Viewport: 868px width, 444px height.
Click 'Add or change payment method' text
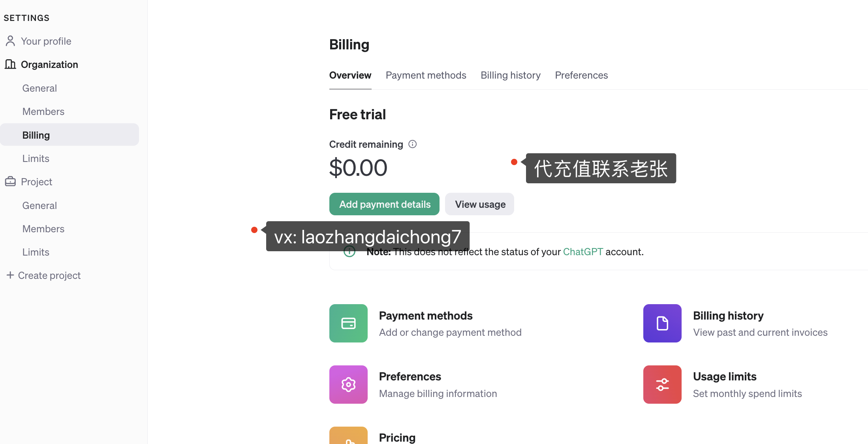450,332
